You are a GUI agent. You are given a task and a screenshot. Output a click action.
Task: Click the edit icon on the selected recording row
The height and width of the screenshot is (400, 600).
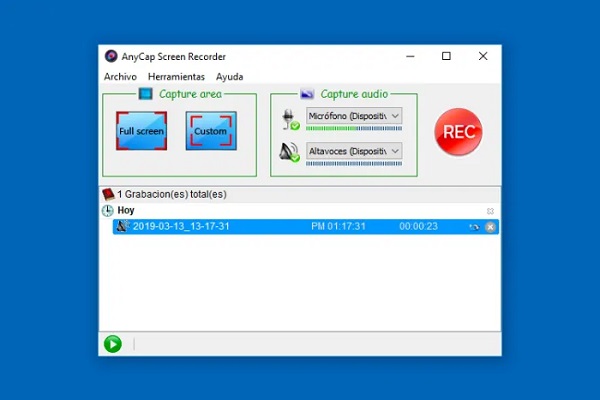(x=474, y=227)
